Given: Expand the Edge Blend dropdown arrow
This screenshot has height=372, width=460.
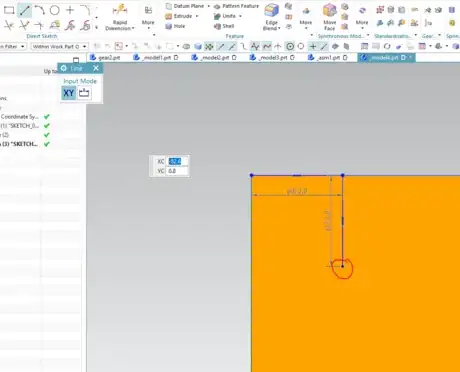Looking at the screenshot, I should 279,28.
